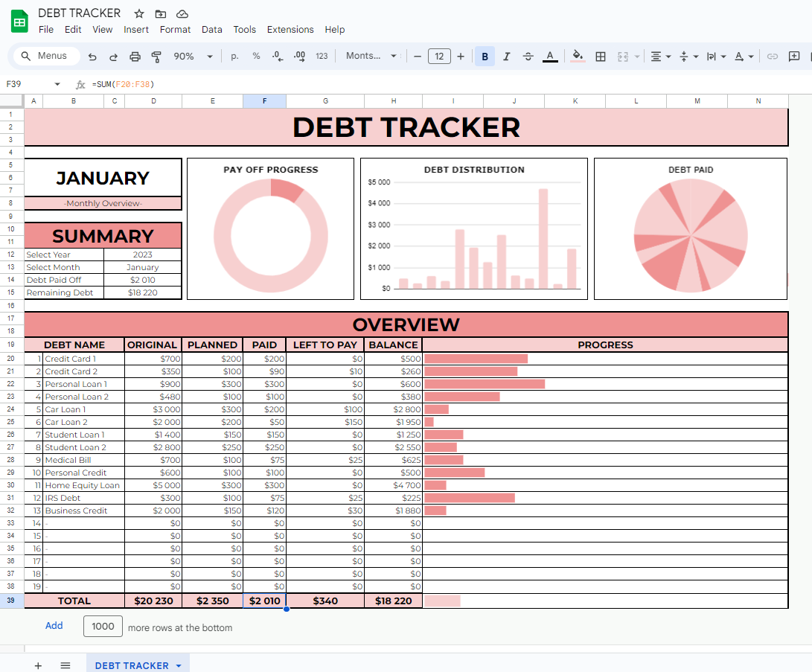
Task: Open text wrapping dropdown
Action: pyautogui.click(x=716, y=57)
